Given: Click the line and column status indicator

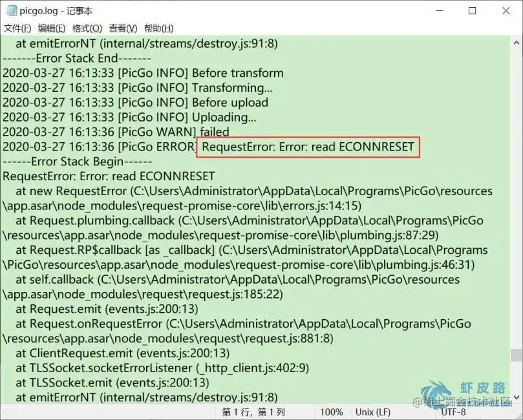Looking at the screenshot, I should [253, 412].
